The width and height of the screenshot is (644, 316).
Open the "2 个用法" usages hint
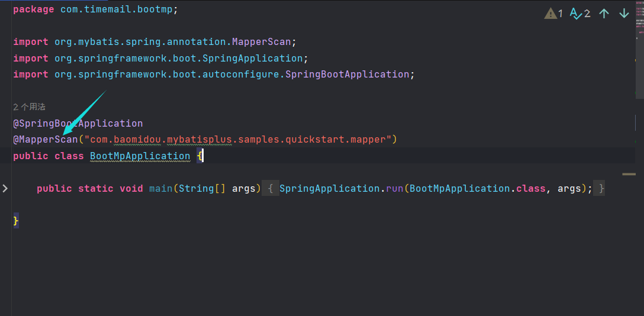[29, 107]
